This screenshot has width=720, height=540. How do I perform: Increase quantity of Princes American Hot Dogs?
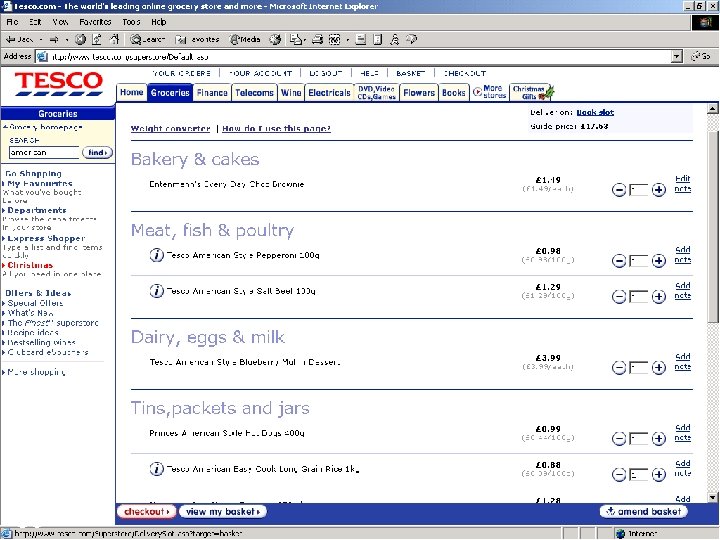click(658, 439)
